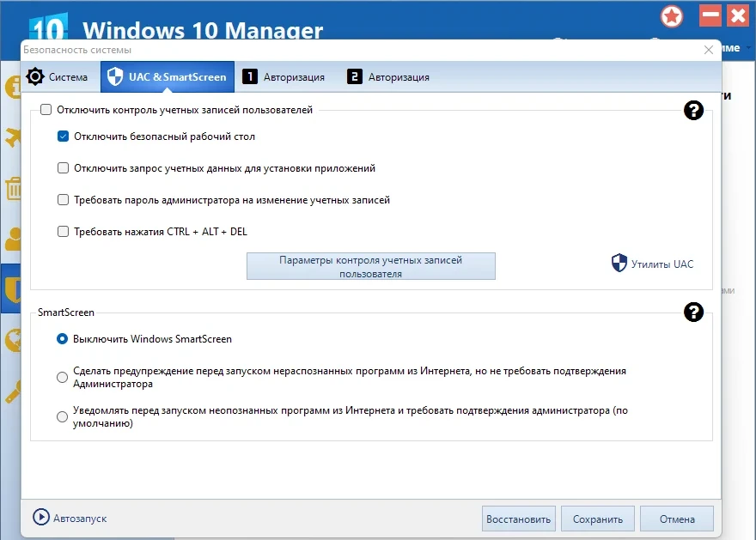Minimize the Windows 10 Manager main window
756x540 pixels.
710,15
